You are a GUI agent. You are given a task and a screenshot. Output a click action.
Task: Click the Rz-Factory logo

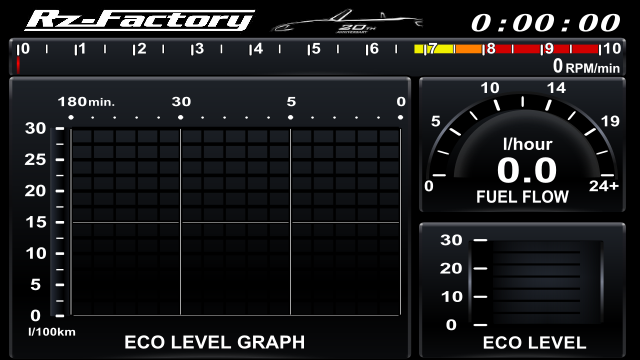pos(140,20)
